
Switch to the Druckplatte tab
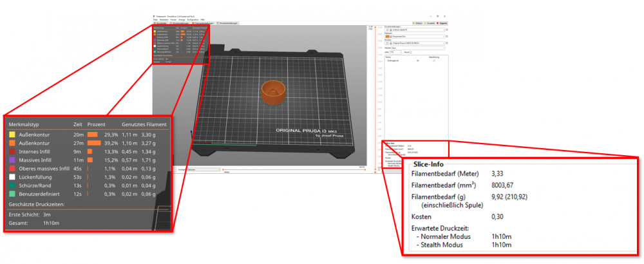point(160,23)
